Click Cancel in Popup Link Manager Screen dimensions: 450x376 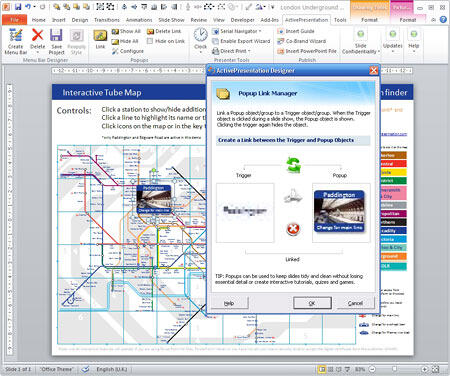tap(355, 303)
